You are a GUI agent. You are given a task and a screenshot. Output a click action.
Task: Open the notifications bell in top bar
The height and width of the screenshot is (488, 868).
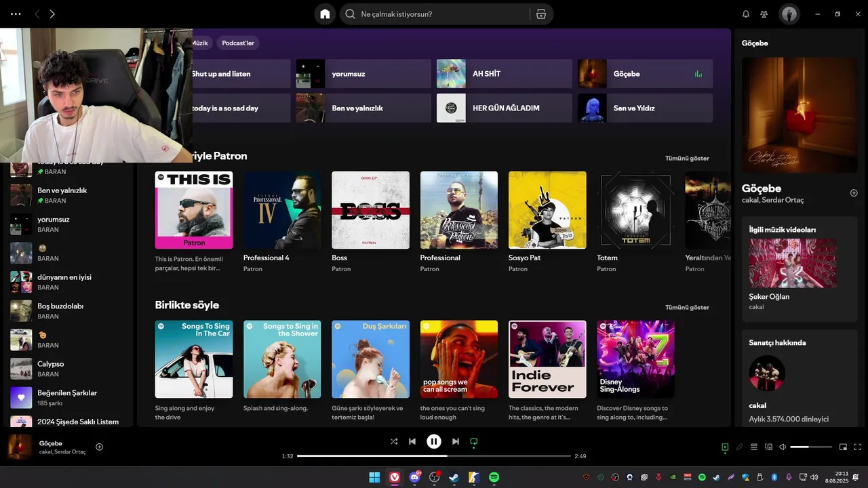pyautogui.click(x=746, y=14)
